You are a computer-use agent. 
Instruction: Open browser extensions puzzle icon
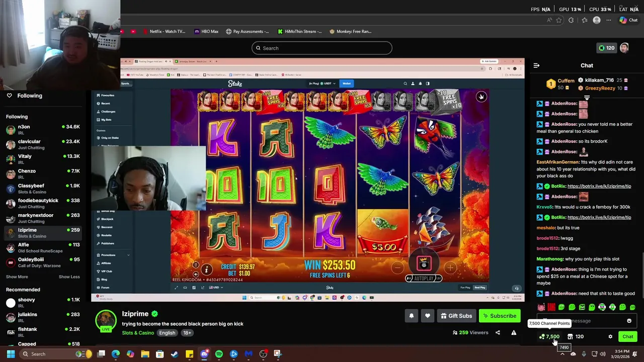pos(571,20)
